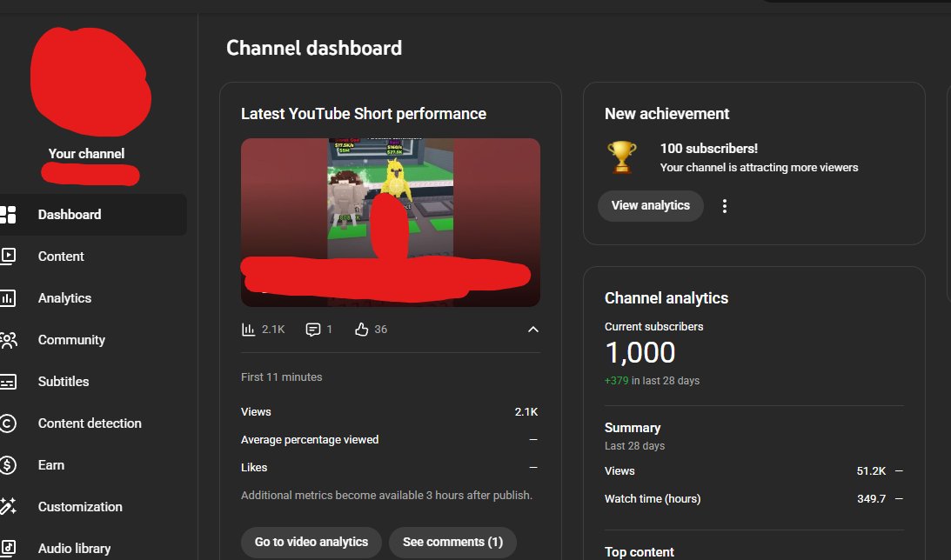Click the 'New achievement' card heading
This screenshot has width=951, height=560.
pos(666,114)
